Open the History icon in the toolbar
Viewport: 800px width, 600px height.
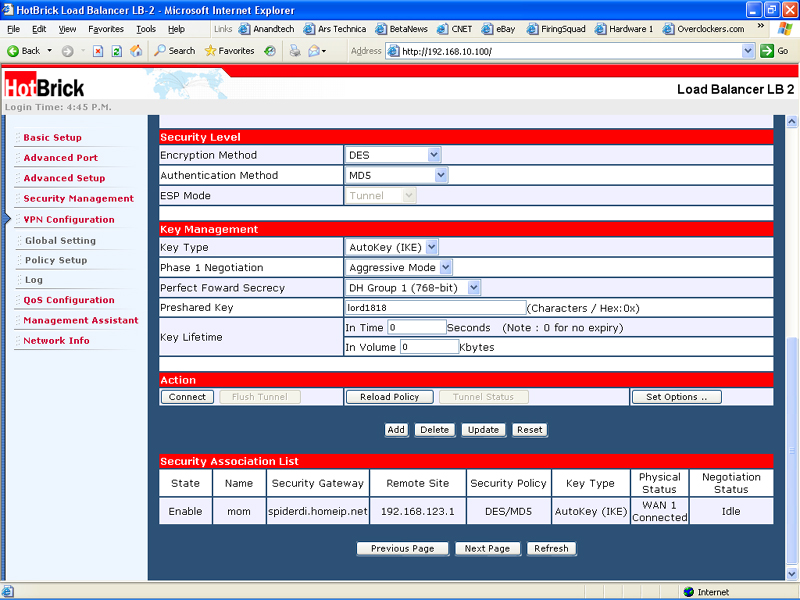270,51
